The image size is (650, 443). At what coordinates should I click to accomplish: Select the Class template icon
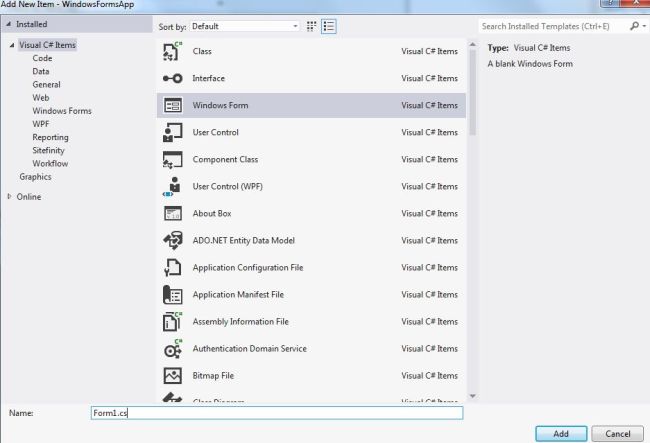[x=172, y=51]
